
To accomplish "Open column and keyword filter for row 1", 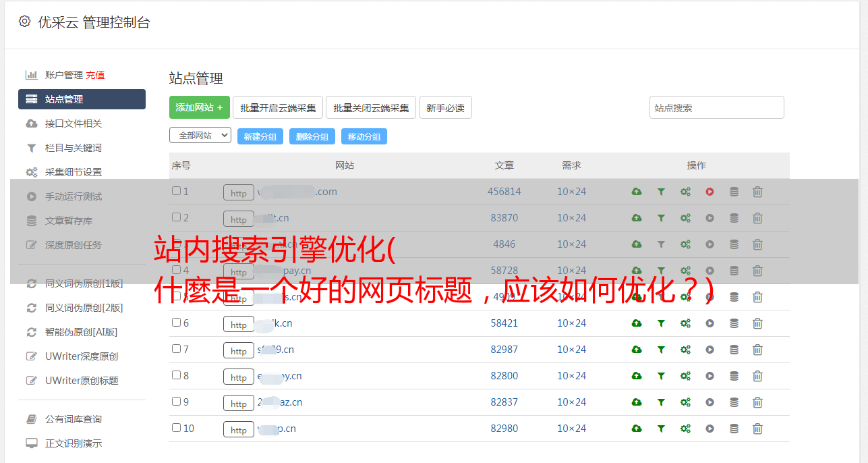I will tap(661, 192).
